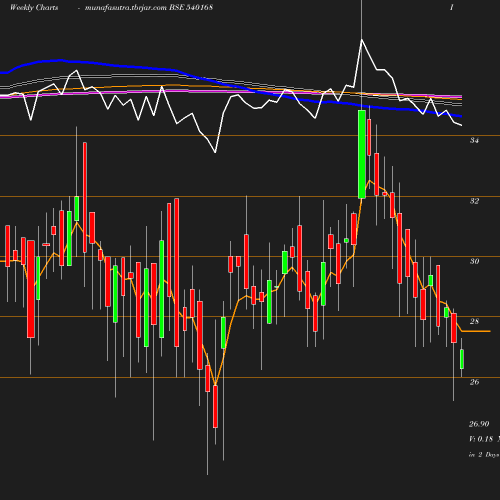Click the last green candle near 26.90
Screen dimensions: 500x500
(462, 359)
